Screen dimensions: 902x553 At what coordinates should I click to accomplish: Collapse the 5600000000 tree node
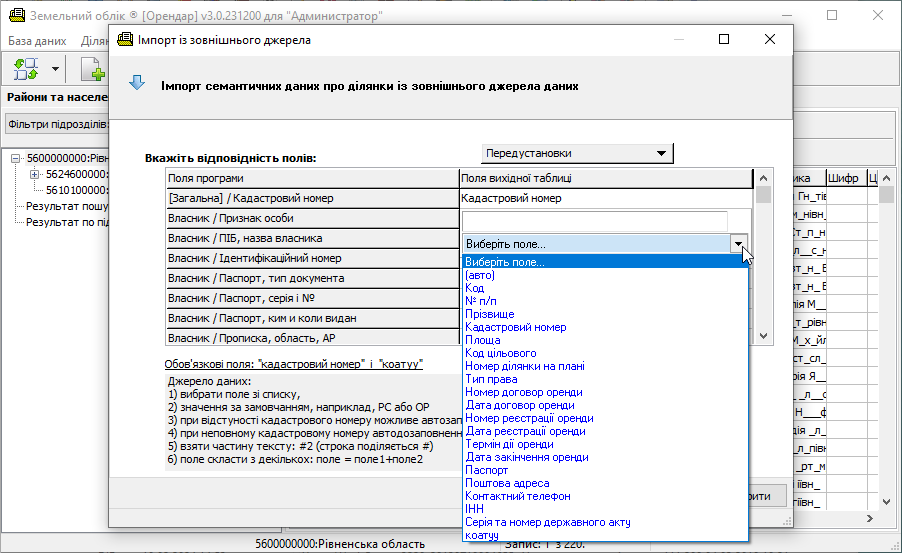coord(16,158)
